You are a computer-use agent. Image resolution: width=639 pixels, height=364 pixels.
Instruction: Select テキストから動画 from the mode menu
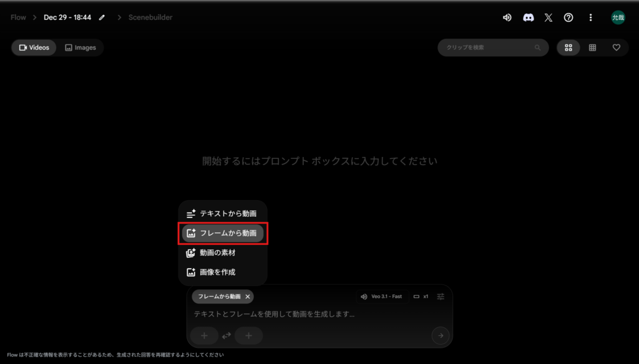[x=222, y=214]
